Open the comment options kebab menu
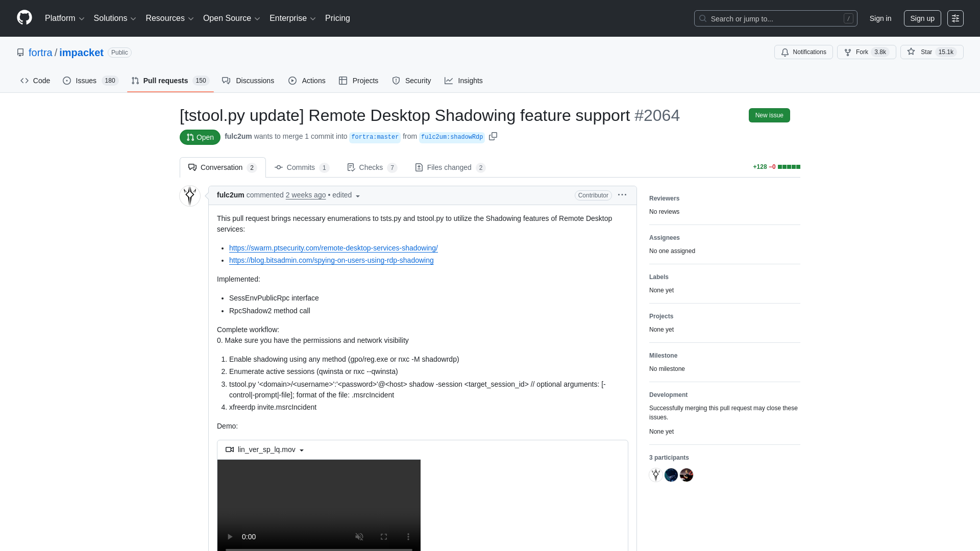Viewport: 980px width, 551px height. pyautogui.click(x=623, y=195)
